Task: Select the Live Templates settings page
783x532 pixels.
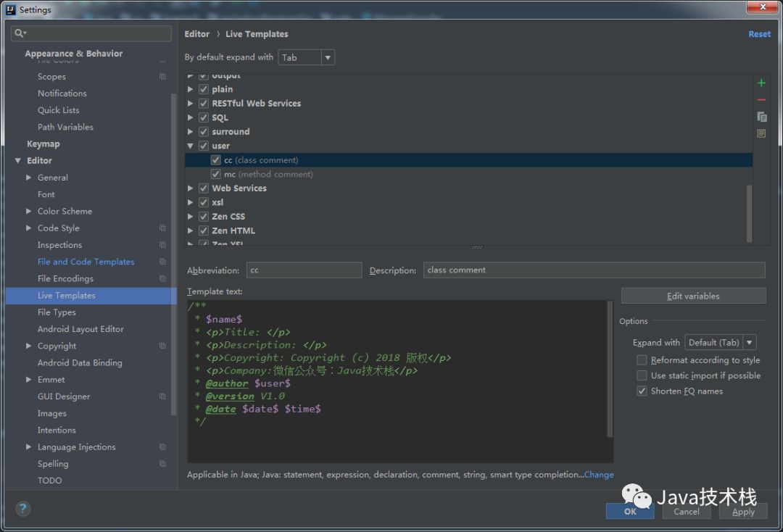Action: [x=91, y=296]
